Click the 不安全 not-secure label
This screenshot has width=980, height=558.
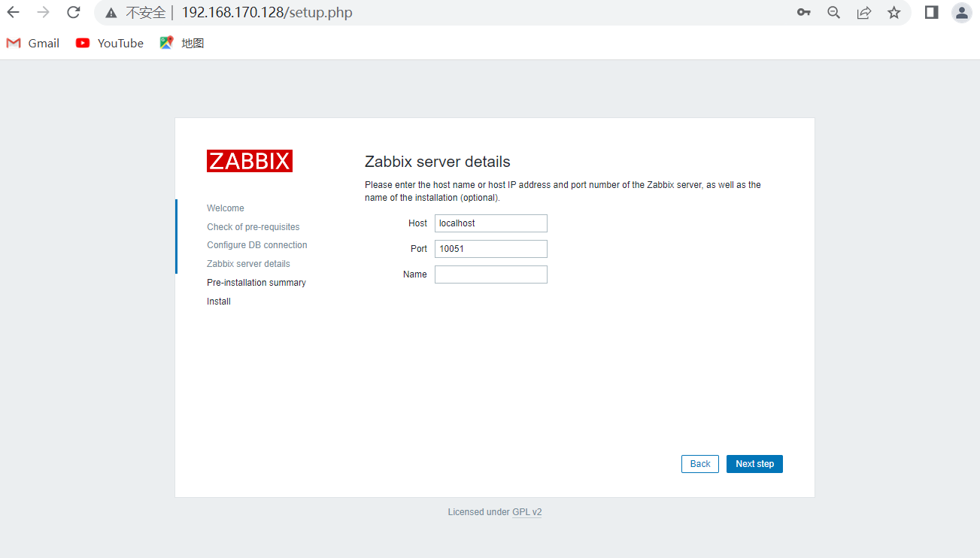[145, 13]
